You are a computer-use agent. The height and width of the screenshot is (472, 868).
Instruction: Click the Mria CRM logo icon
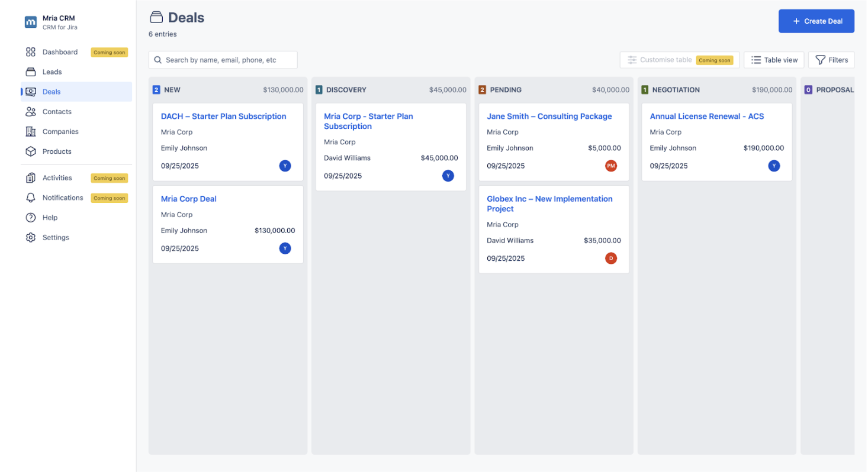pos(30,22)
